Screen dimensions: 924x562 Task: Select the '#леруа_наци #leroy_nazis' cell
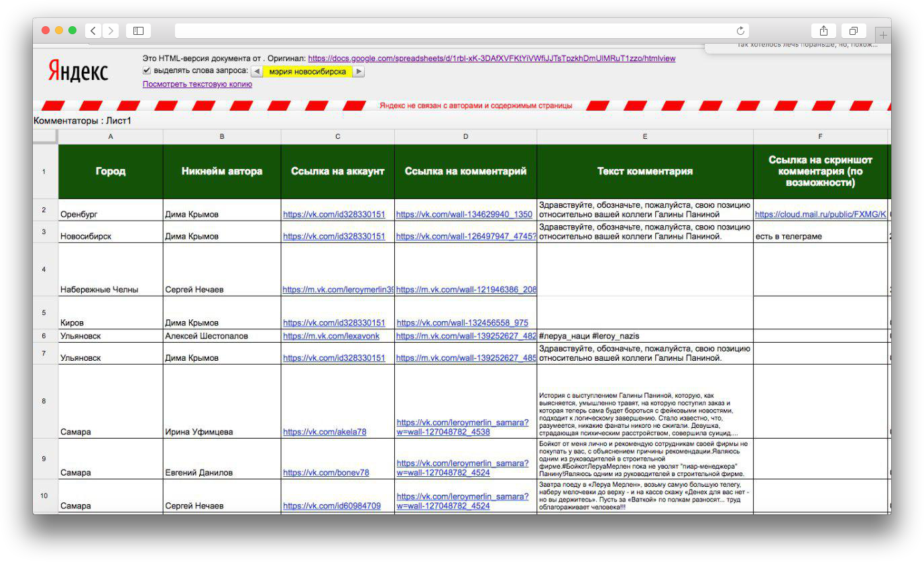point(645,336)
